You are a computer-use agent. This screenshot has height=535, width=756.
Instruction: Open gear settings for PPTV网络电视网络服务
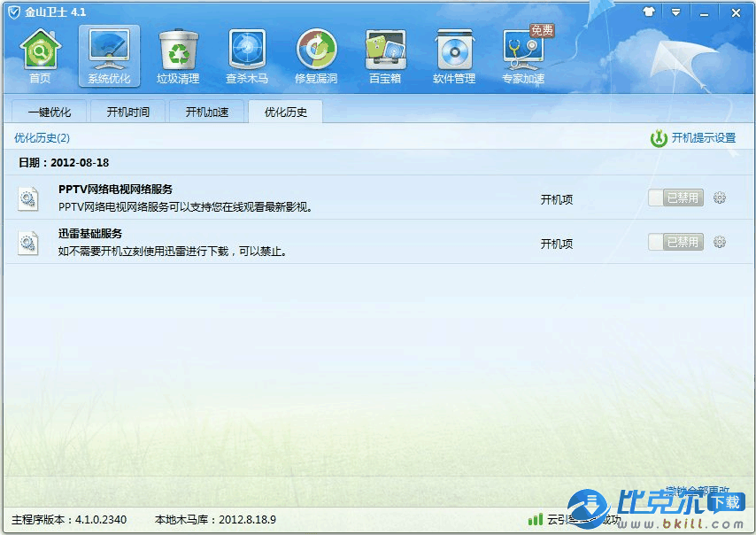point(720,198)
